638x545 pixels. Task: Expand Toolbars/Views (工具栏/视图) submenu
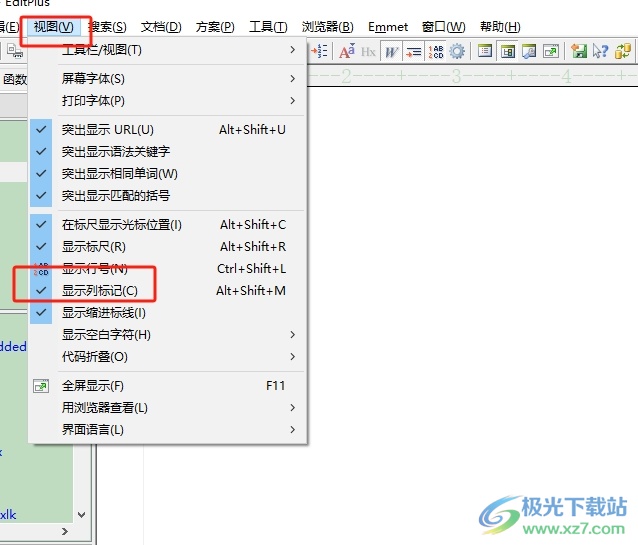(x=168, y=50)
